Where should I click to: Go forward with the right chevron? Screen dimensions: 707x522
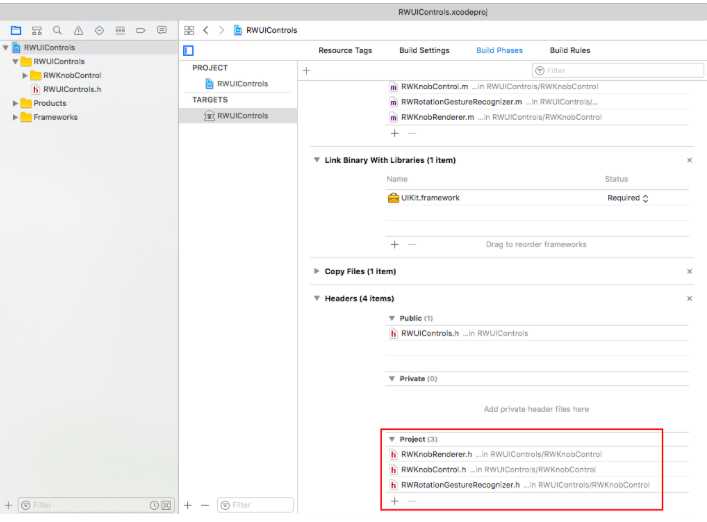point(221,30)
